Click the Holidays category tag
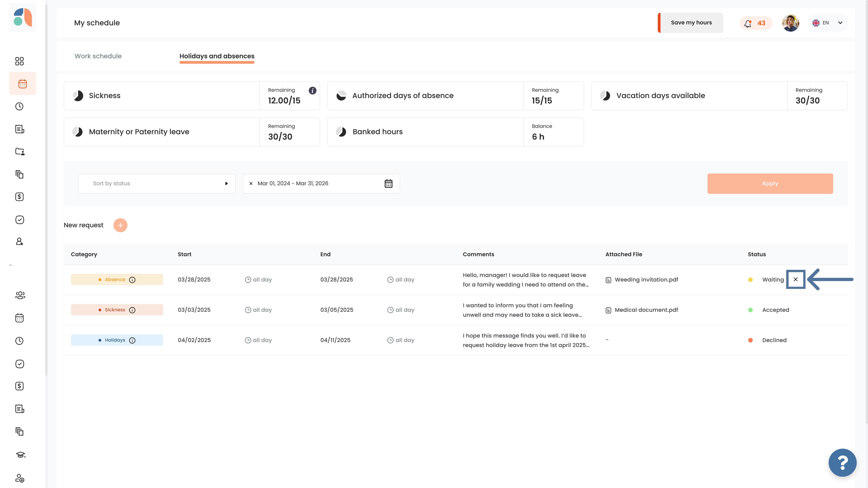The height and width of the screenshot is (488, 868). (117, 341)
